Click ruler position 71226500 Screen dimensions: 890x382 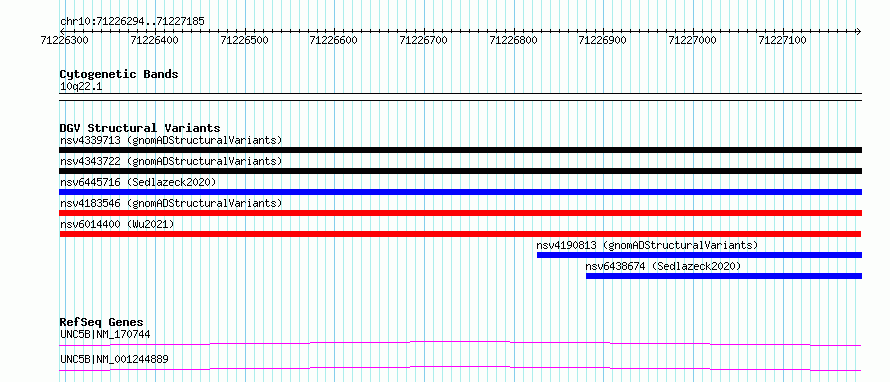click(244, 40)
